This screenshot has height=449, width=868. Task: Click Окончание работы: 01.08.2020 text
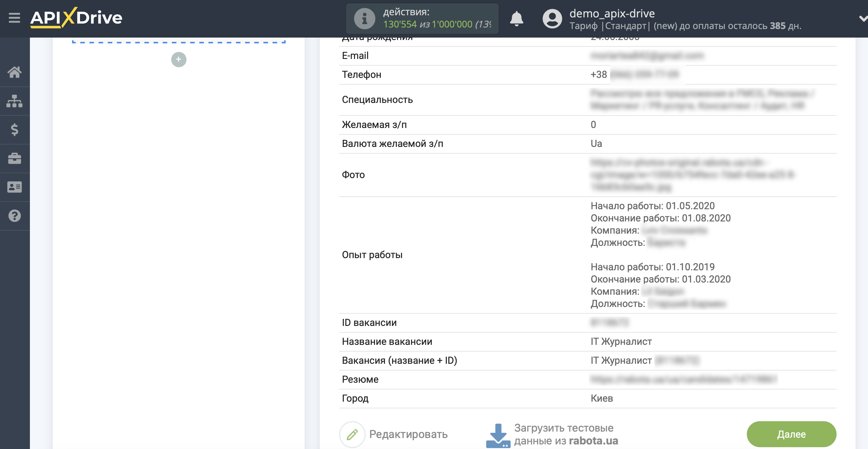click(x=660, y=218)
